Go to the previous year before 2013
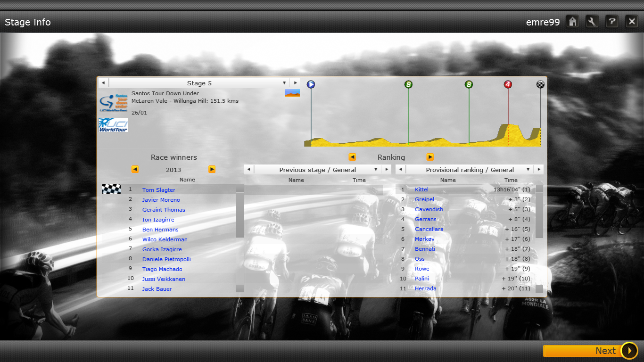This screenshot has height=362, width=644. click(135, 169)
